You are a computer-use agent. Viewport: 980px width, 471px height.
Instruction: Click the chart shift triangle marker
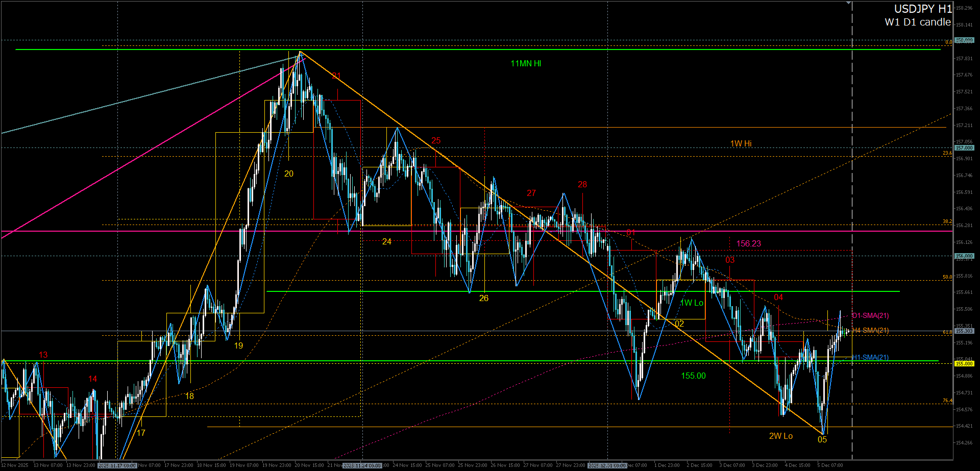pos(848,3)
